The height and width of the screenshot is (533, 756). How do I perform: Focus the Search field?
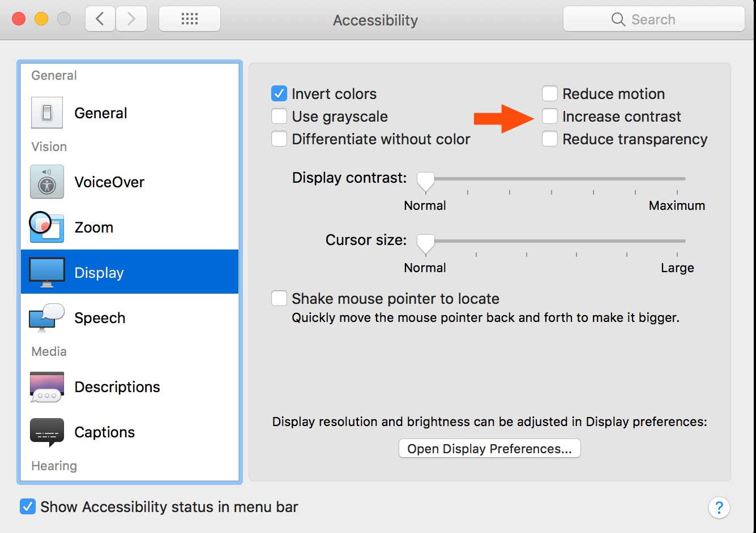(x=654, y=19)
